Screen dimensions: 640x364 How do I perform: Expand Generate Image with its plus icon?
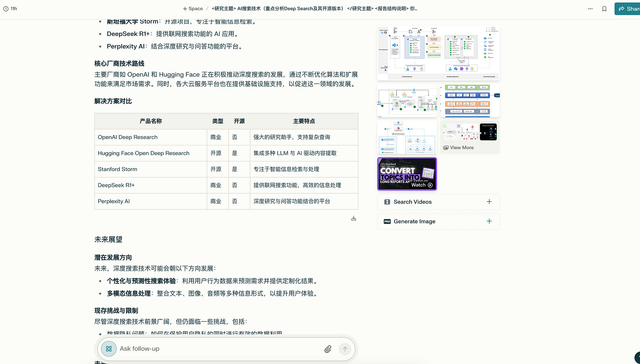point(489,221)
